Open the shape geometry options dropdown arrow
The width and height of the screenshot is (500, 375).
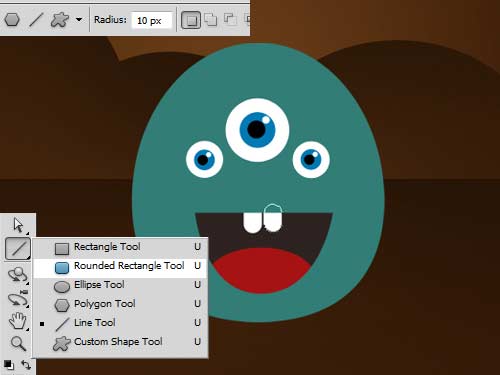(79, 19)
